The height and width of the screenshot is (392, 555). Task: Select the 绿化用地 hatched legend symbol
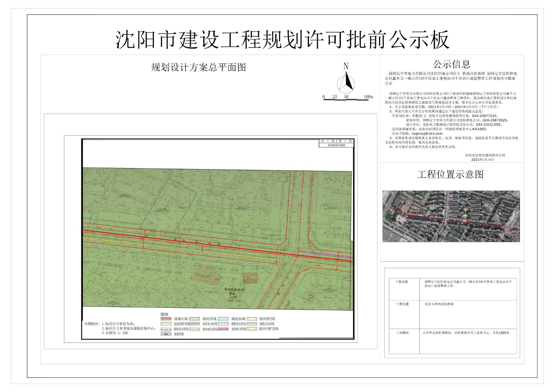tap(195, 318)
